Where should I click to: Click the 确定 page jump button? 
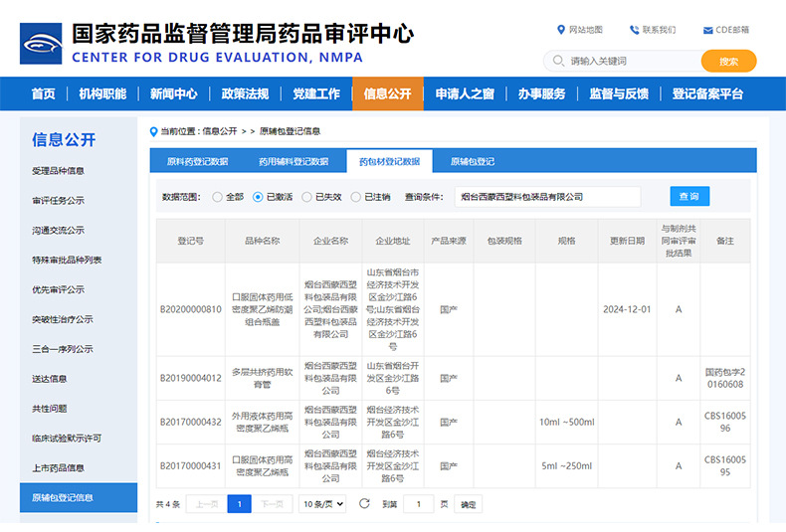(x=468, y=504)
